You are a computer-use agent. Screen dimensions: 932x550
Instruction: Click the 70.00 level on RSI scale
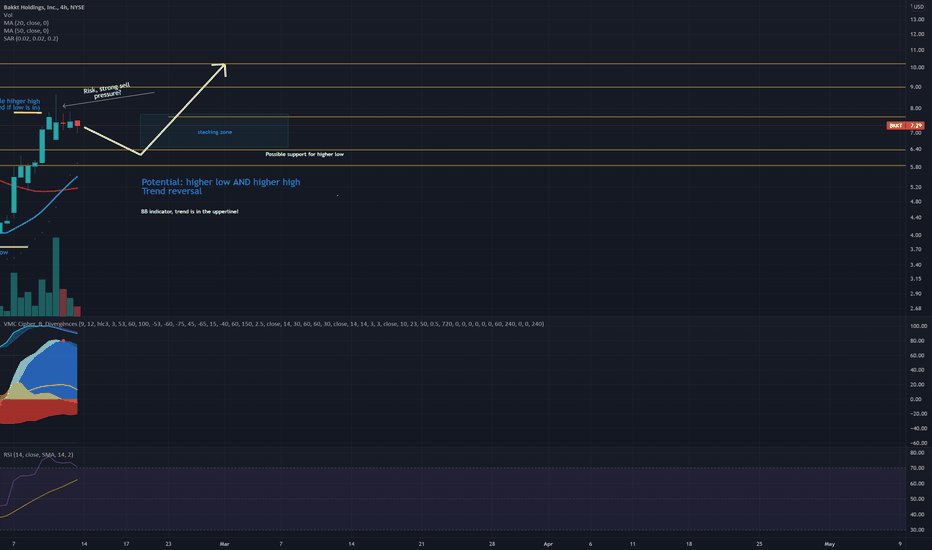click(x=917, y=468)
